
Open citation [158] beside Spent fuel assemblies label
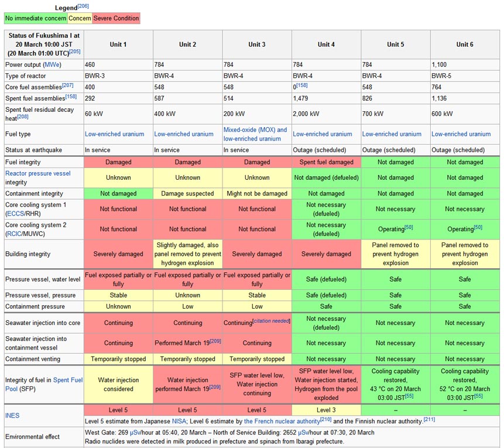tap(71, 97)
